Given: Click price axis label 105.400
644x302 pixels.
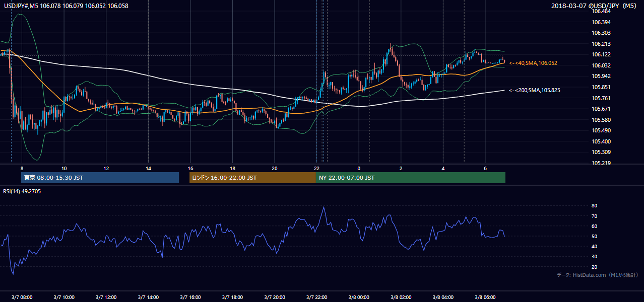Looking at the screenshot, I should (x=601, y=141).
